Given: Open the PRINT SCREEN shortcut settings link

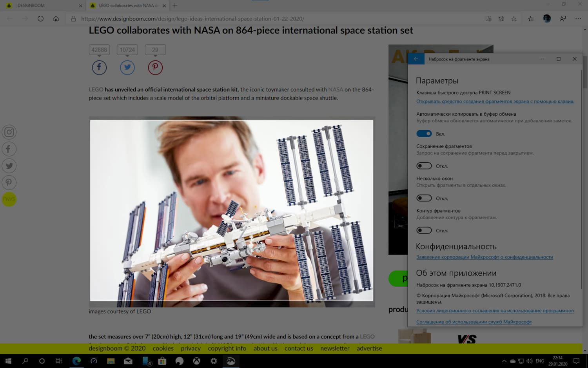Looking at the screenshot, I should point(495,102).
